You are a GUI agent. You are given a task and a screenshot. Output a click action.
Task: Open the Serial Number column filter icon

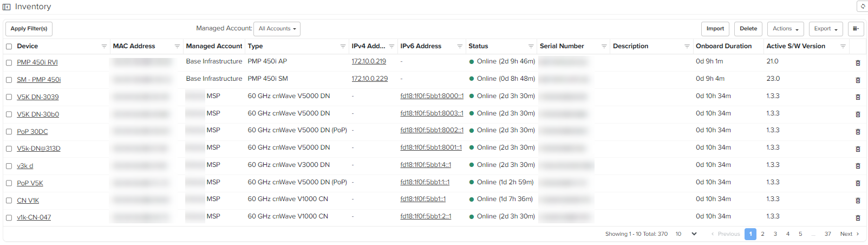coord(604,47)
